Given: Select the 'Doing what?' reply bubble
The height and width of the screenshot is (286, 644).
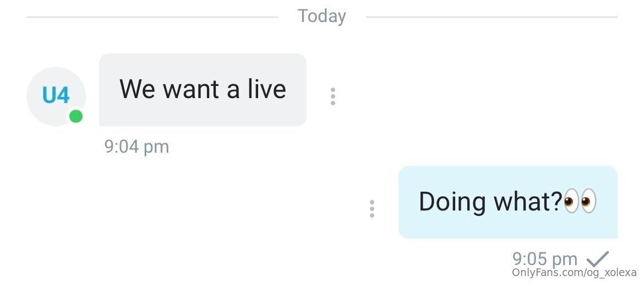Looking at the screenshot, I should click(507, 202).
